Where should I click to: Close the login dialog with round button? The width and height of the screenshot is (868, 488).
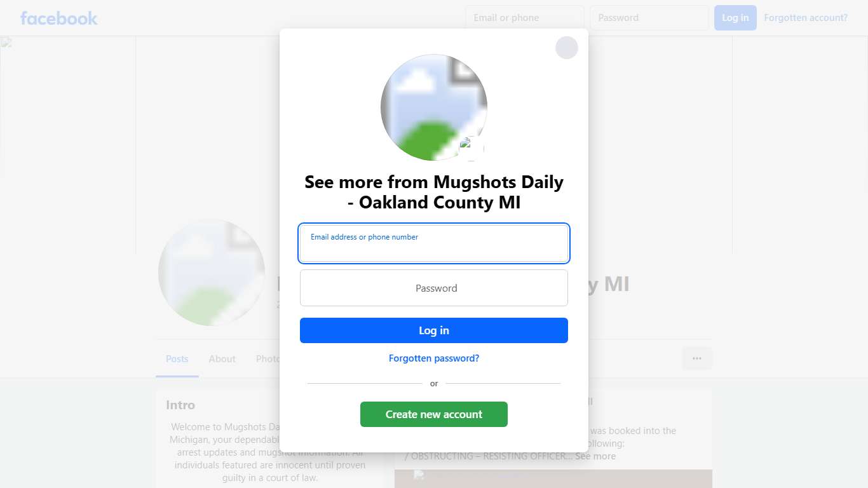coord(566,48)
